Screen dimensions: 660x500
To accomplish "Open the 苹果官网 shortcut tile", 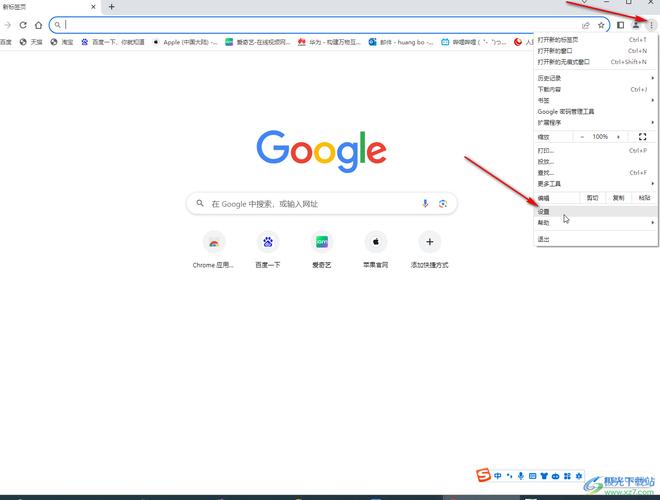I will pyautogui.click(x=375, y=250).
